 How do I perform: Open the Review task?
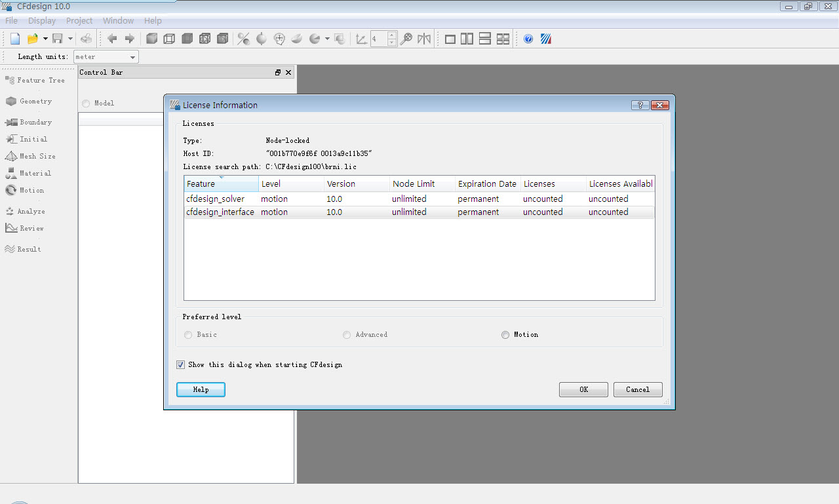24,229
